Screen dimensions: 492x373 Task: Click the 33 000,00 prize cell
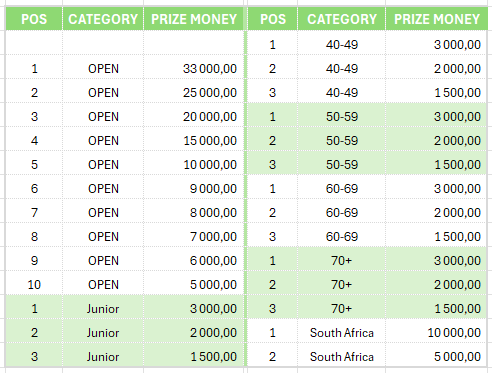click(194, 69)
